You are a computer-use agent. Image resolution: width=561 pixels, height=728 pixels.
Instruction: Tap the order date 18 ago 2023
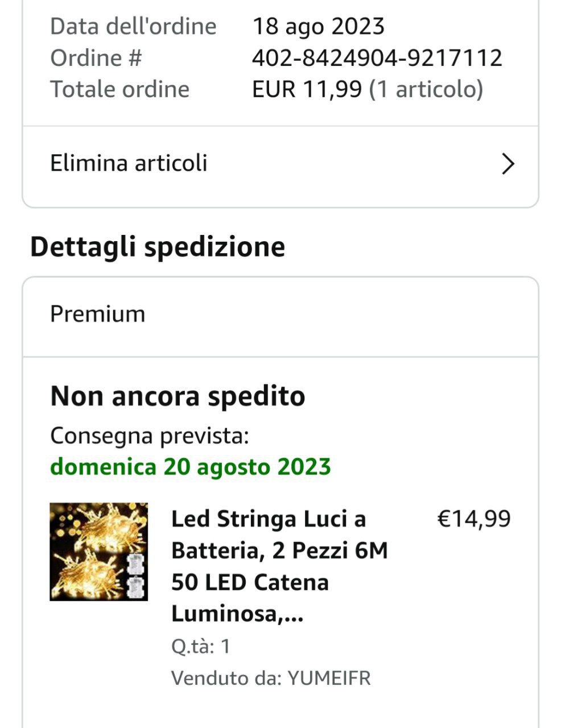pos(318,27)
